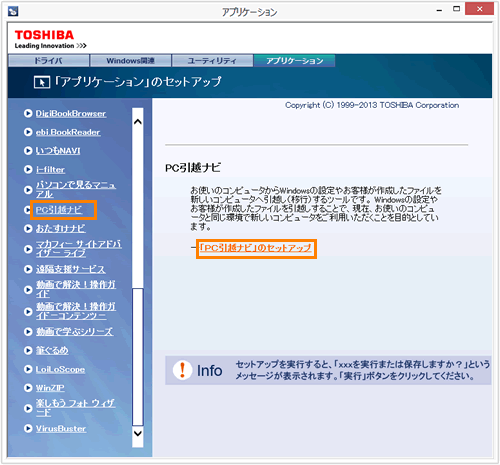Click the window's title bar app icon
Image resolution: width=500 pixels, height=465 pixels.
tap(13, 11)
